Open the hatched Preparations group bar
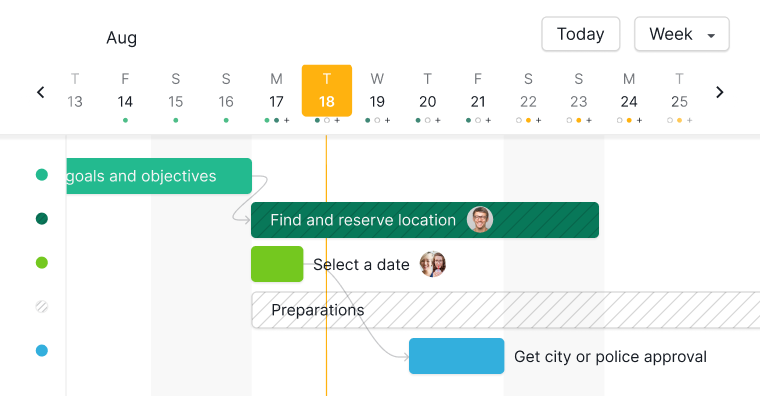This screenshot has width=760, height=396. click(x=506, y=310)
